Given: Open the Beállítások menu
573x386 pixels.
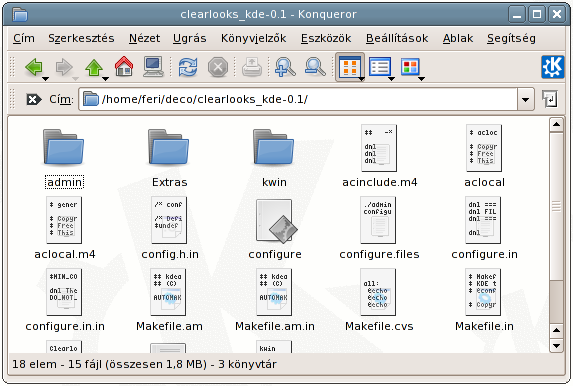Looking at the screenshot, I should [397, 38].
